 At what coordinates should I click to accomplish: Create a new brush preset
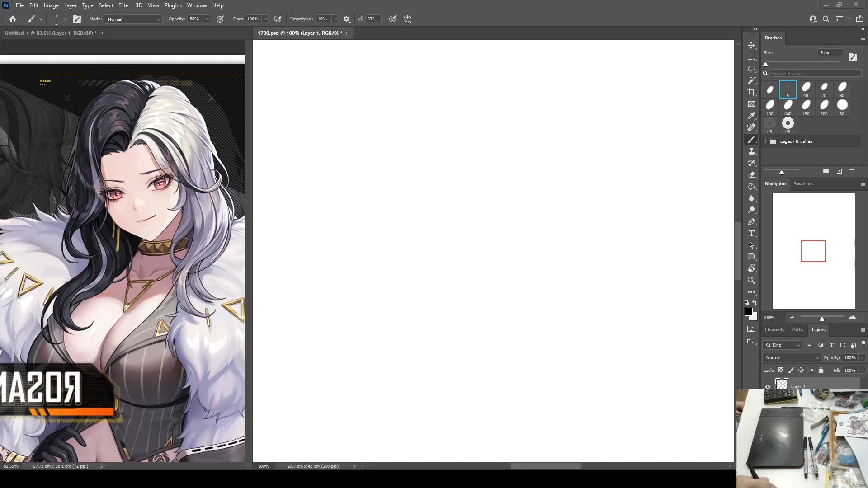pos(839,171)
